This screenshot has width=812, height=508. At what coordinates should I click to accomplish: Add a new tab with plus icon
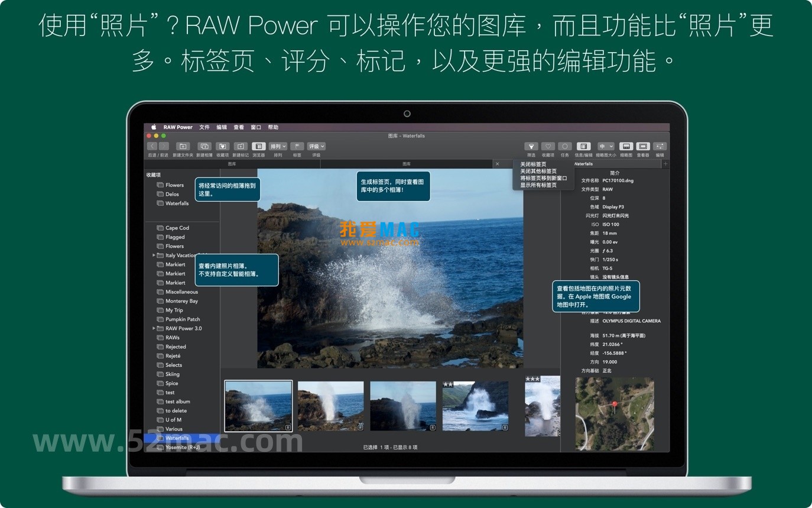665,164
